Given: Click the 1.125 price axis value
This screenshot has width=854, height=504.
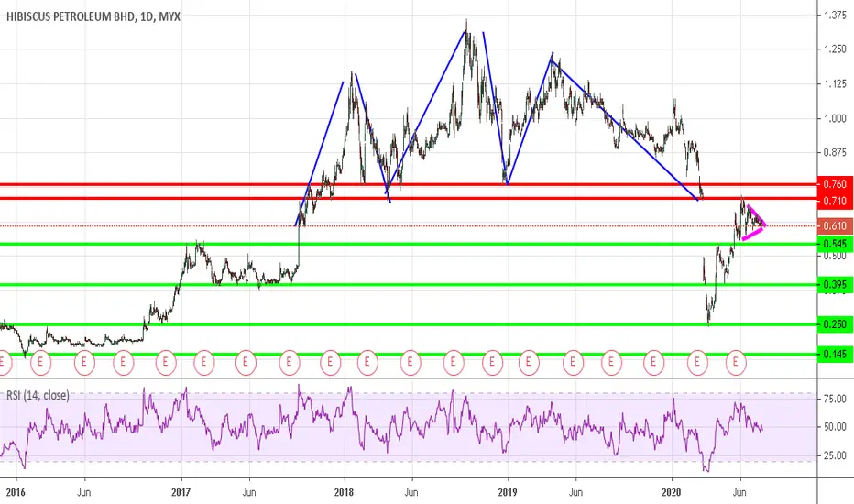Looking at the screenshot, I should (x=835, y=84).
